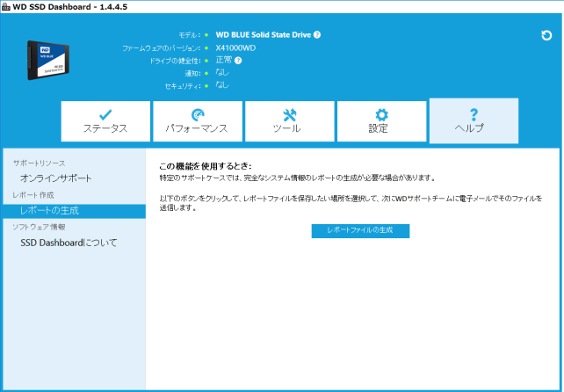This screenshot has height=392, width=564.
Task: Switch to the パフォーマンス tab
Action: [198, 121]
